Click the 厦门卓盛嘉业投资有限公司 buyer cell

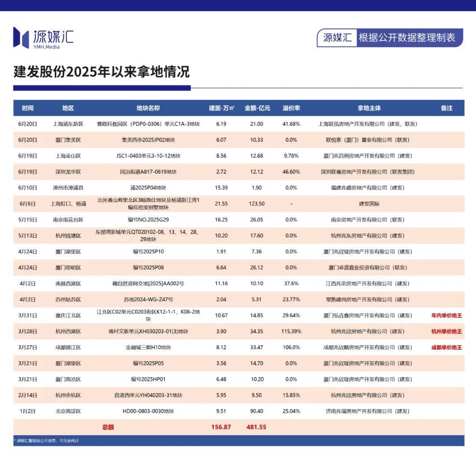(368, 267)
